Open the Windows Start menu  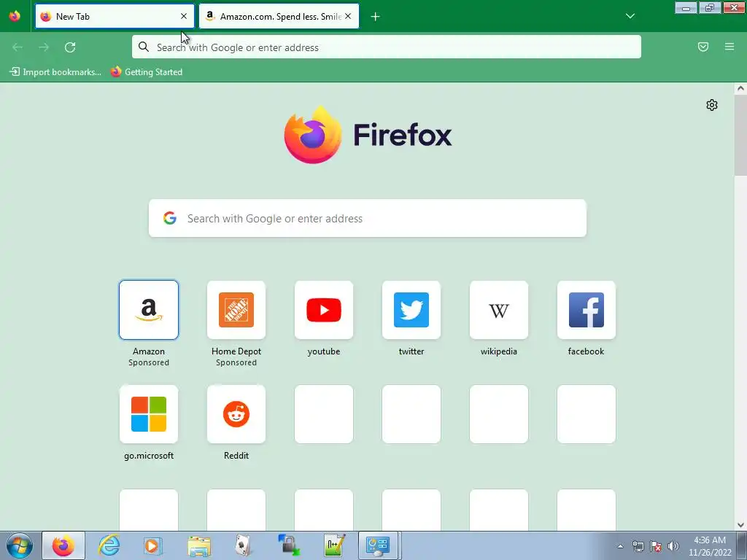20,545
